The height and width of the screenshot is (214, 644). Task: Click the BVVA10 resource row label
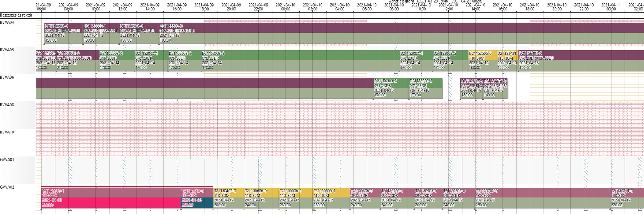point(7,132)
